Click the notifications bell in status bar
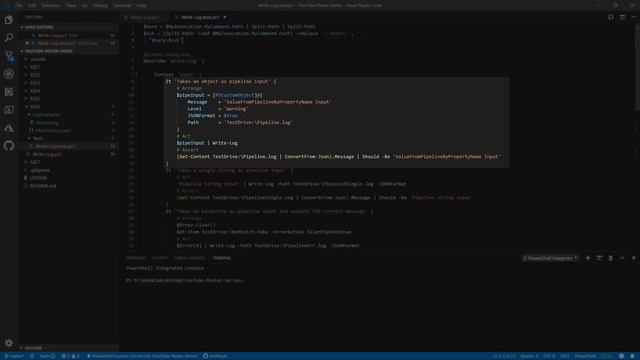 [632, 356]
